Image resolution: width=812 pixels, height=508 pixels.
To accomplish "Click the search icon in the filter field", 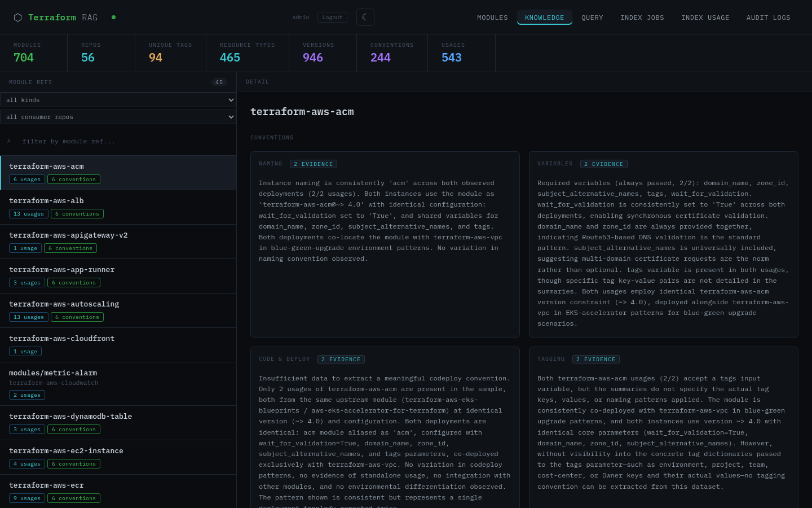I will [x=8, y=141].
